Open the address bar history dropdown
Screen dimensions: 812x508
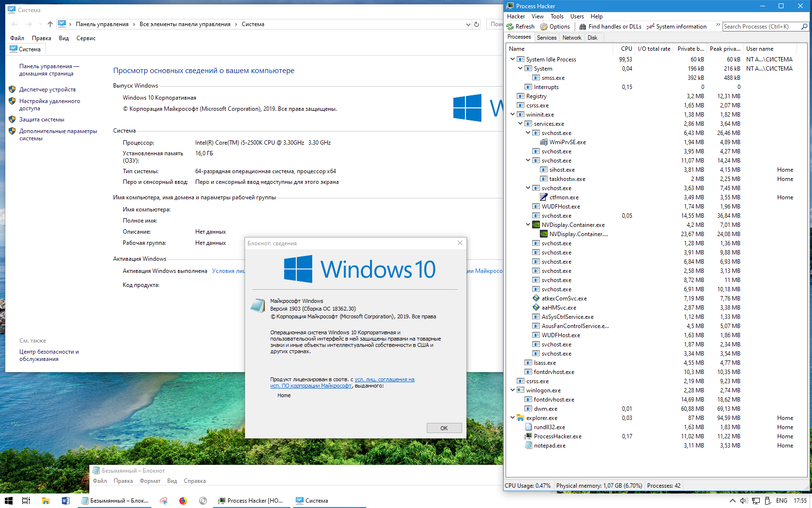tap(468, 24)
